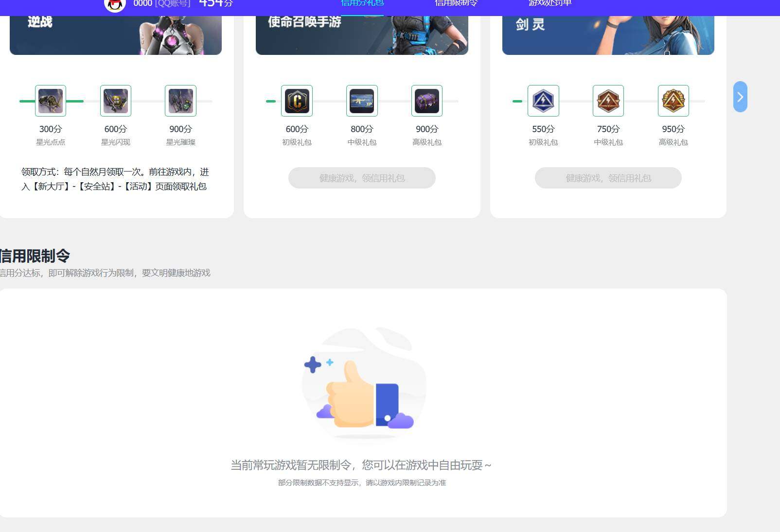780x532 pixels.
Task: Click the QQ penguin avatar icon
Action: [115, 5]
